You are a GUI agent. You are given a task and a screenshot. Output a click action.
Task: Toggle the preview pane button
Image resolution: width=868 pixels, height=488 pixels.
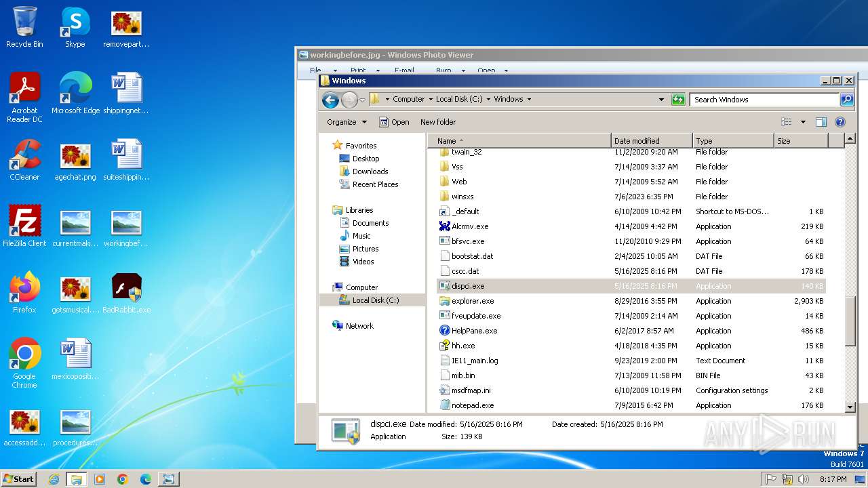(821, 122)
